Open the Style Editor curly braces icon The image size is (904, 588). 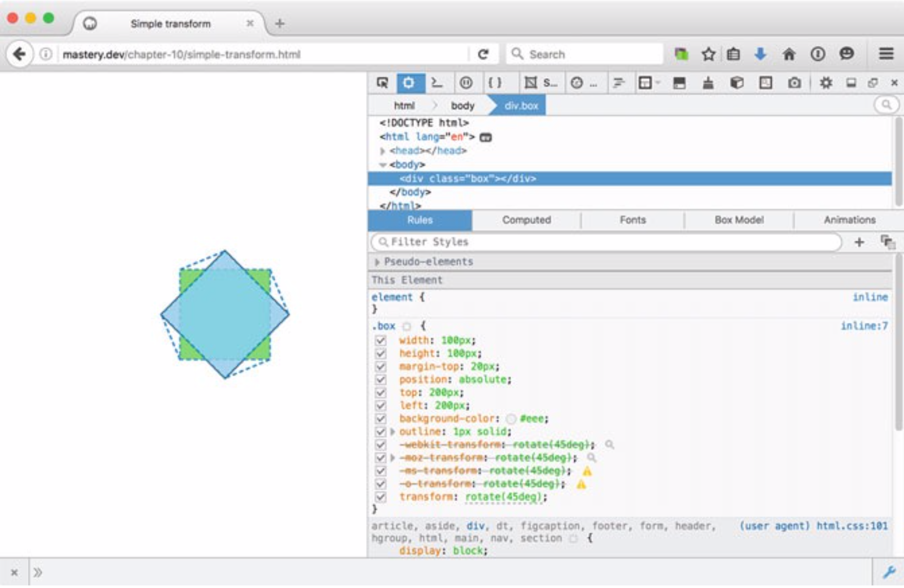click(x=494, y=83)
